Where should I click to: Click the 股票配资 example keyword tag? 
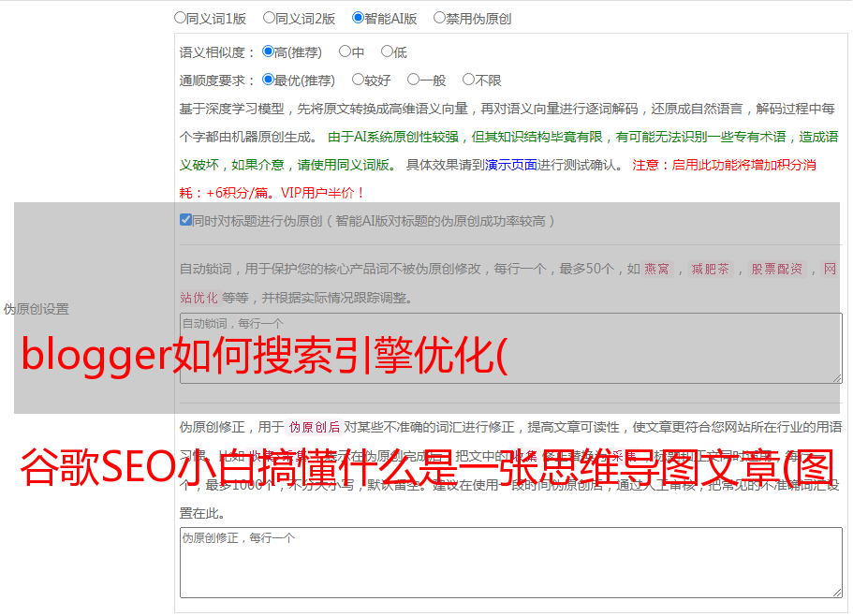[x=777, y=269]
